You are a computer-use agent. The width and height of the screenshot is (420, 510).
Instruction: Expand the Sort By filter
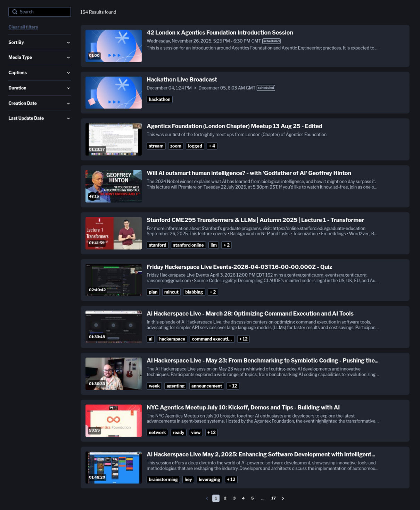click(40, 42)
